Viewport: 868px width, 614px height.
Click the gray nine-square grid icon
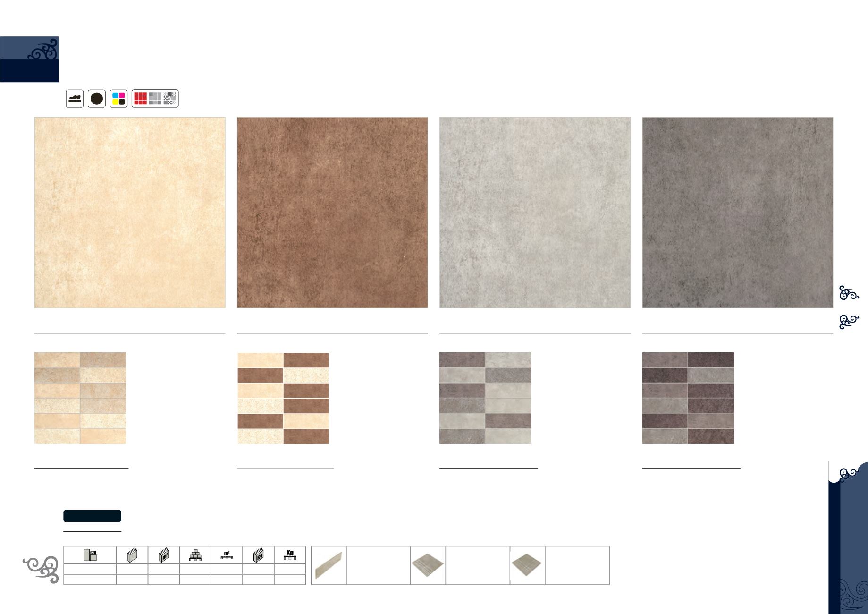tap(155, 98)
